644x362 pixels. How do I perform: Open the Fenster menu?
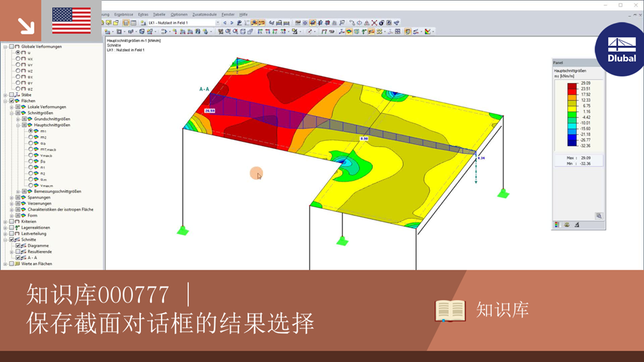click(228, 14)
